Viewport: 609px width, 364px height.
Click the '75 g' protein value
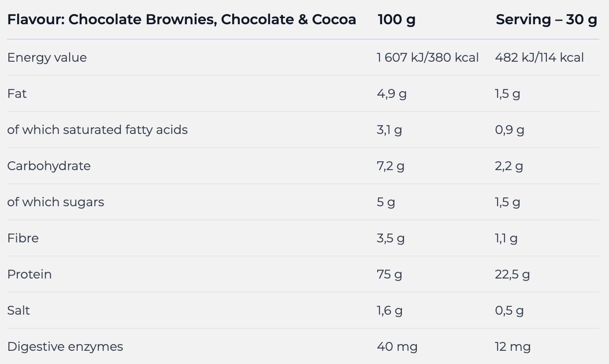click(x=390, y=274)
